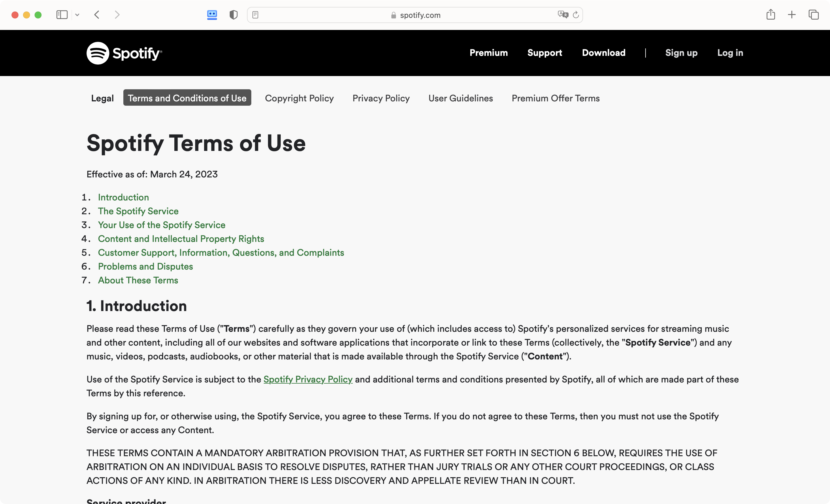Open the privacy shield icon

pyautogui.click(x=233, y=15)
